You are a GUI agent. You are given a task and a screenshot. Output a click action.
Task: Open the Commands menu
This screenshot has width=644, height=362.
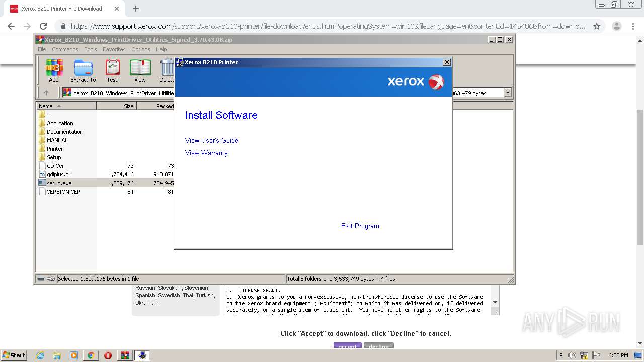pos(65,49)
